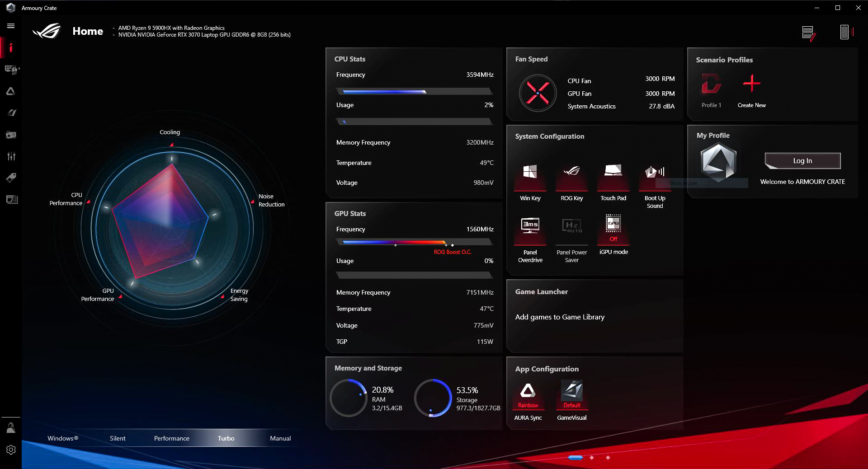868x469 pixels.
Task: Switch to Manual operating mode
Action: click(280, 438)
